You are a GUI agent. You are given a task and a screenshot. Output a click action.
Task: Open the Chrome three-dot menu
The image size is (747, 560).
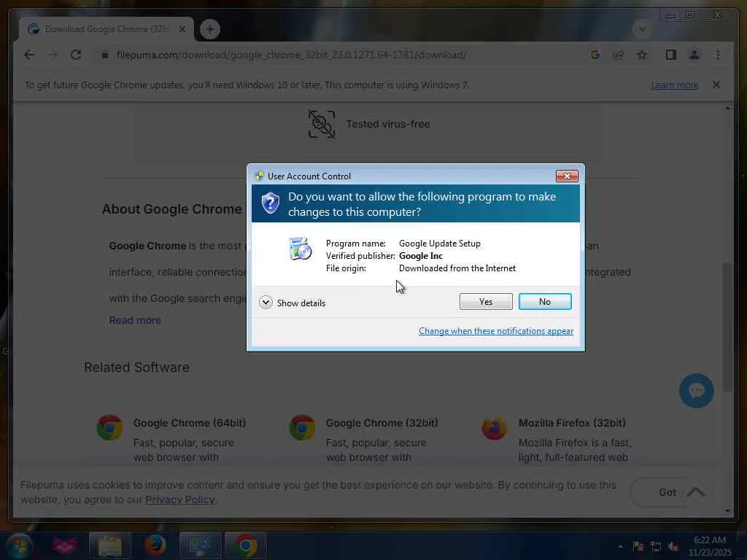[x=718, y=55]
